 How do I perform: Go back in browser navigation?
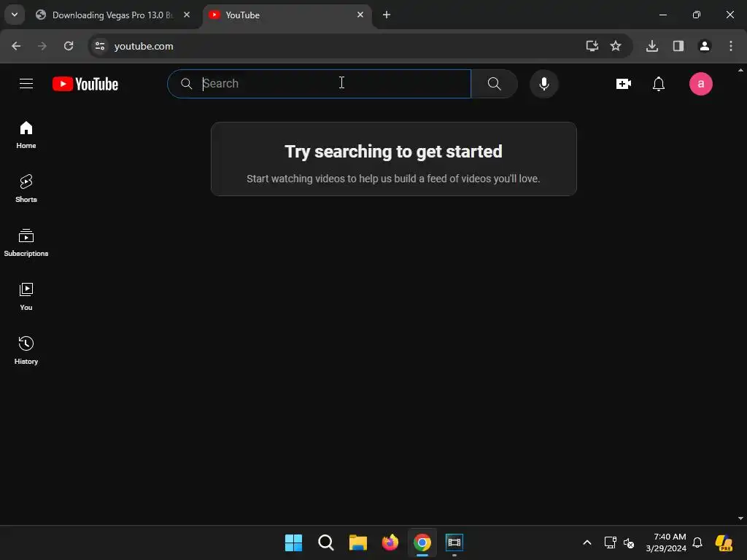click(16, 46)
